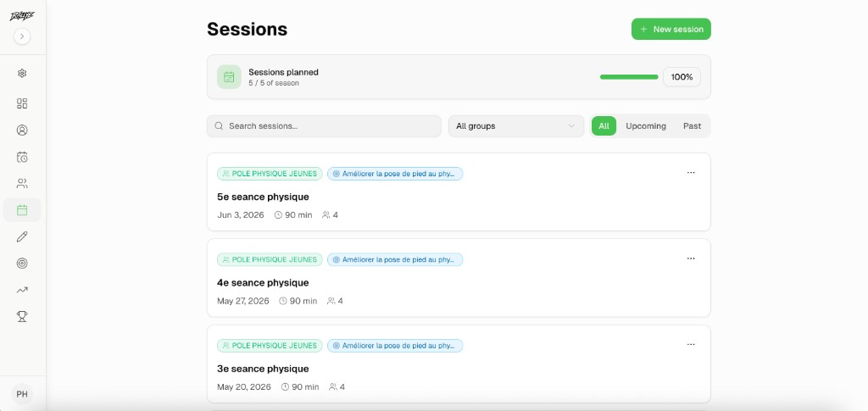Screen dimensions: 868x411
Task: Click the objective tag on 5e seance physique
Action: coord(395,174)
